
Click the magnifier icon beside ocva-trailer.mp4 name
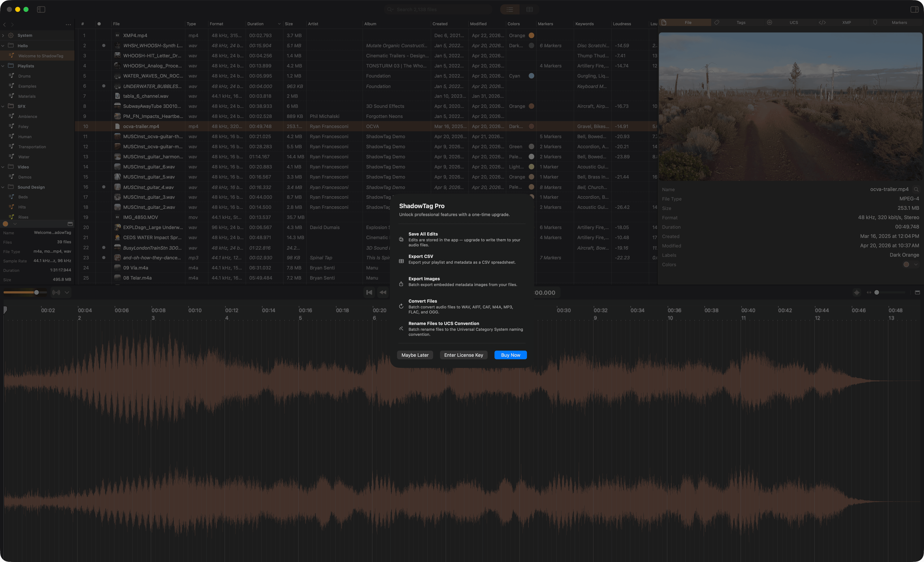pos(916,189)
